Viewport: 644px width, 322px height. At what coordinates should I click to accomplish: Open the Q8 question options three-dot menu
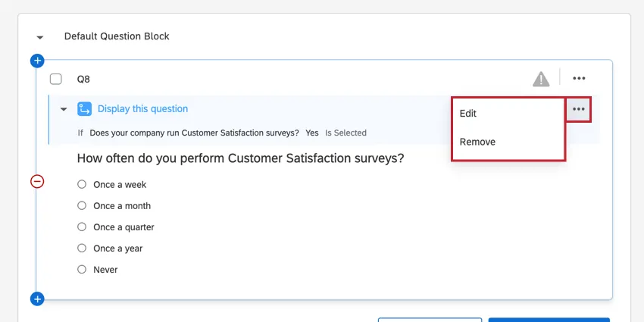[579, 78]
